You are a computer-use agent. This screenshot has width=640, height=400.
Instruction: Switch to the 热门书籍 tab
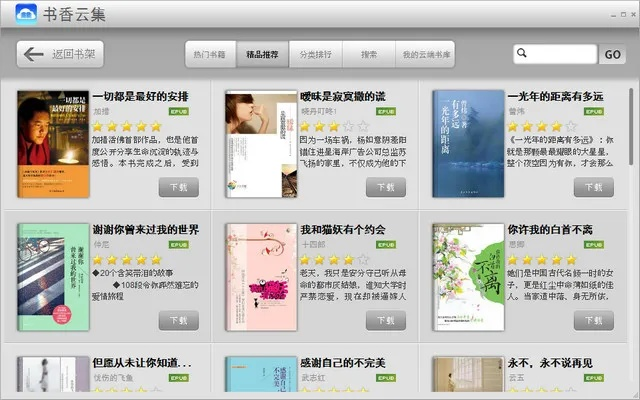[209, 54]
